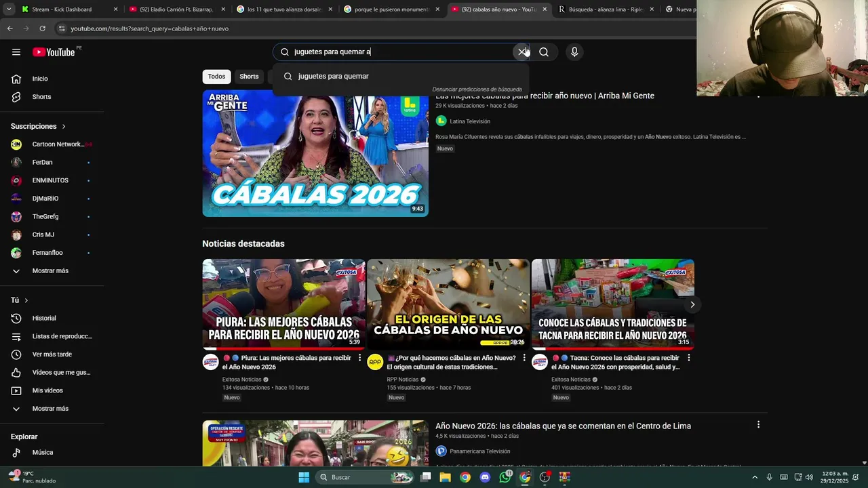Switch to Búsqueda - alianza lima Ripley tab
This screenshot has height=488, width=868.
tap(606, 9)
